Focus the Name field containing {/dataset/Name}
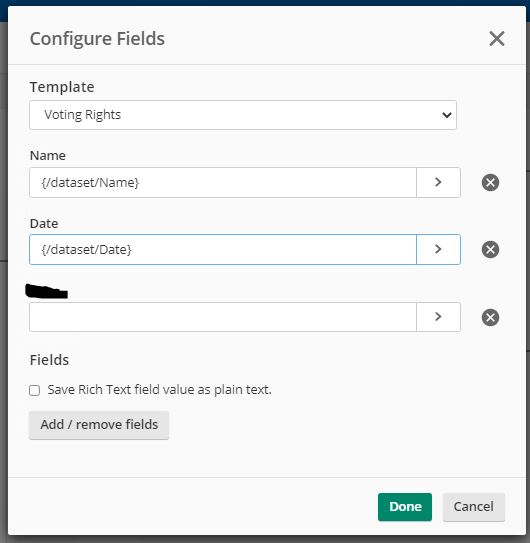This screenshot has height=543, width=530. point(223,183)
